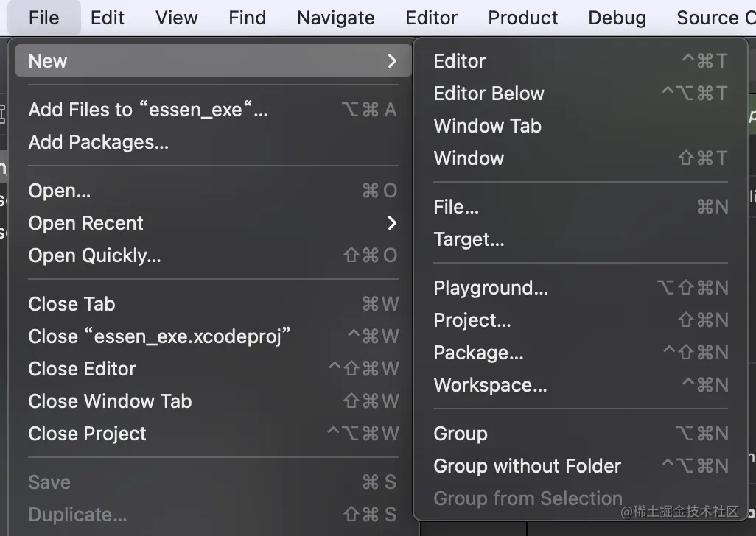756x536 pixels.
Task: Create a new Window Tab
Action: [488, 126]
